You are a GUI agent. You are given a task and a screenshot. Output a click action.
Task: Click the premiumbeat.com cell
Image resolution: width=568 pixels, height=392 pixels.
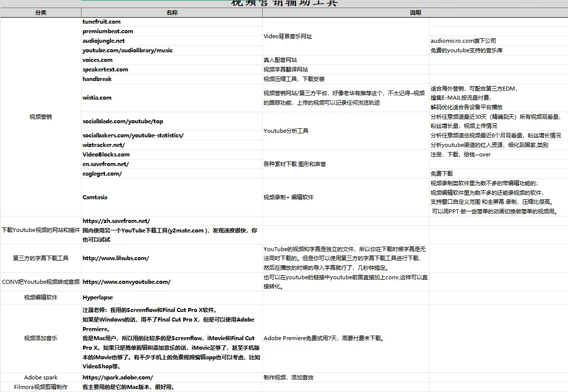tap(172, 31)
